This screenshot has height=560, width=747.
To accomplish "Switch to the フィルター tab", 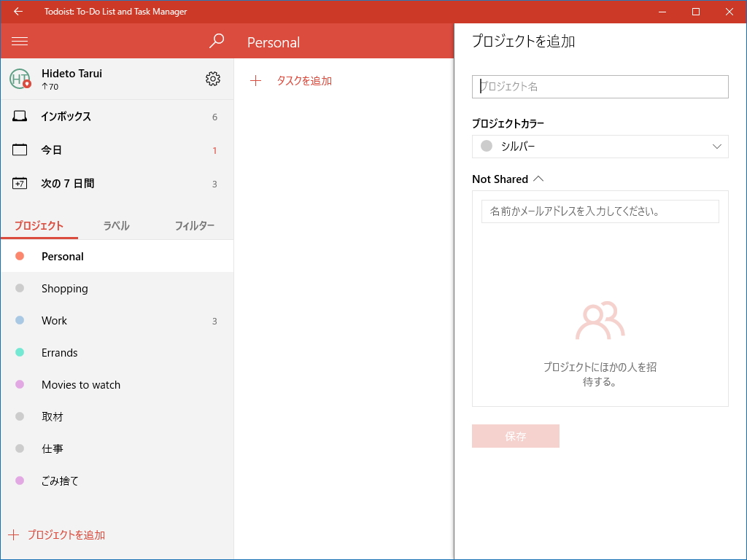I will pyautogui.click(x=195, y=226).
